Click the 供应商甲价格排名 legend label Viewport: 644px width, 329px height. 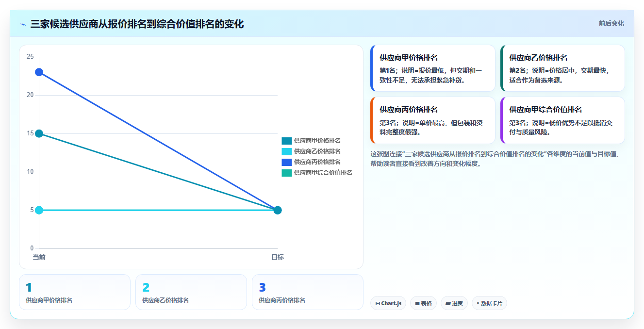pos(317,141)
